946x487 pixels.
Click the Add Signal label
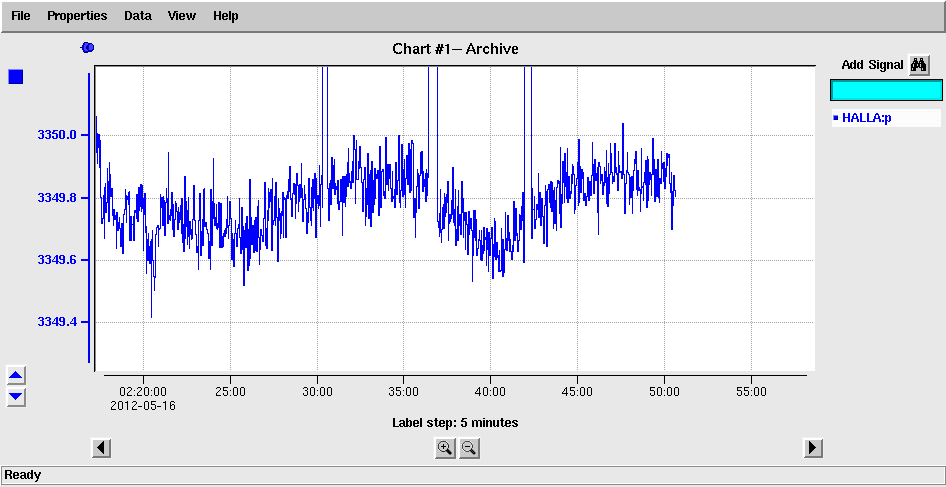point(872,65)
